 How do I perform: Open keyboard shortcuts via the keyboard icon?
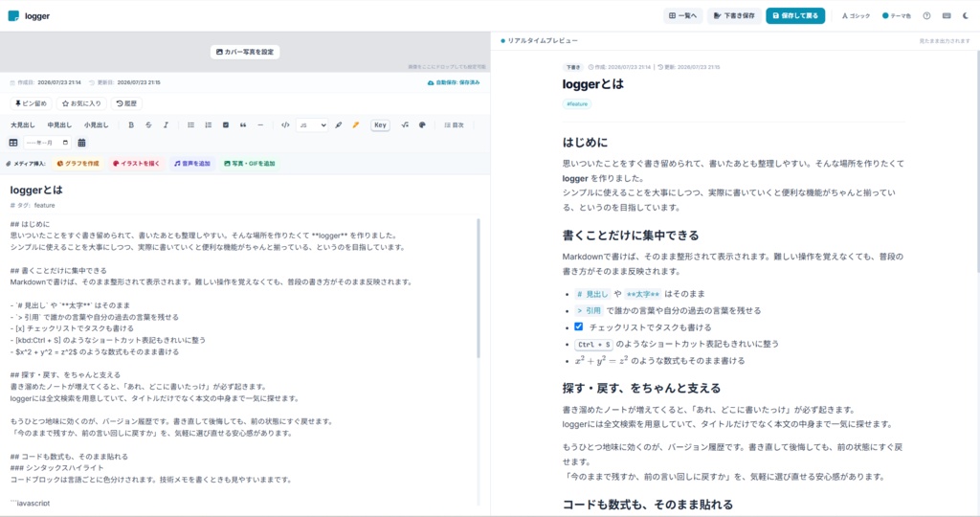pos(947,15)
